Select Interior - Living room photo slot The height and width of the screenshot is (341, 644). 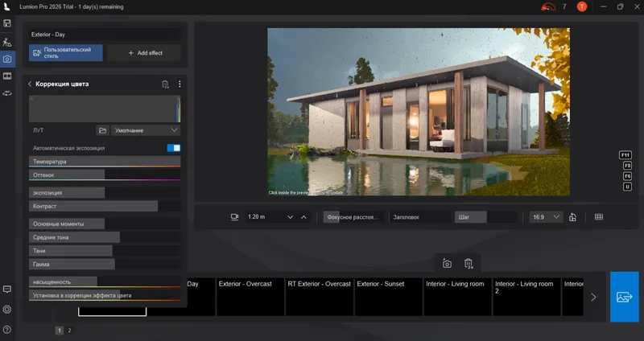457,297
